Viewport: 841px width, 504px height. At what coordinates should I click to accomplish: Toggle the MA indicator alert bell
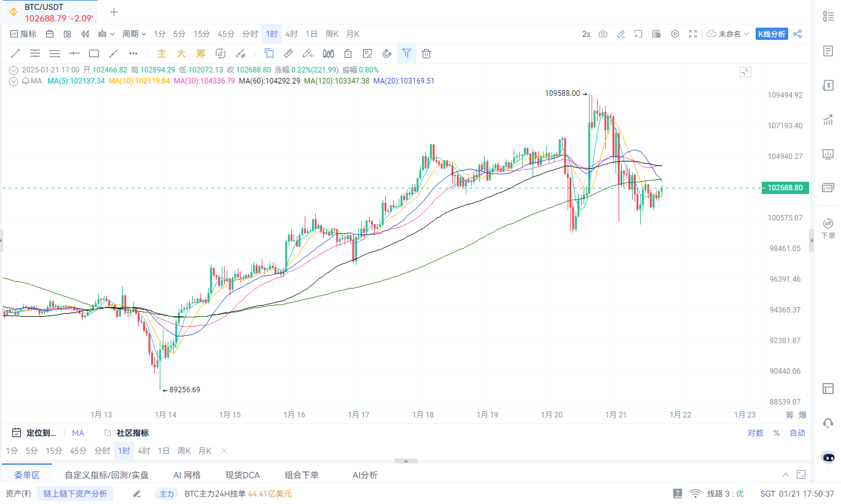25,81
